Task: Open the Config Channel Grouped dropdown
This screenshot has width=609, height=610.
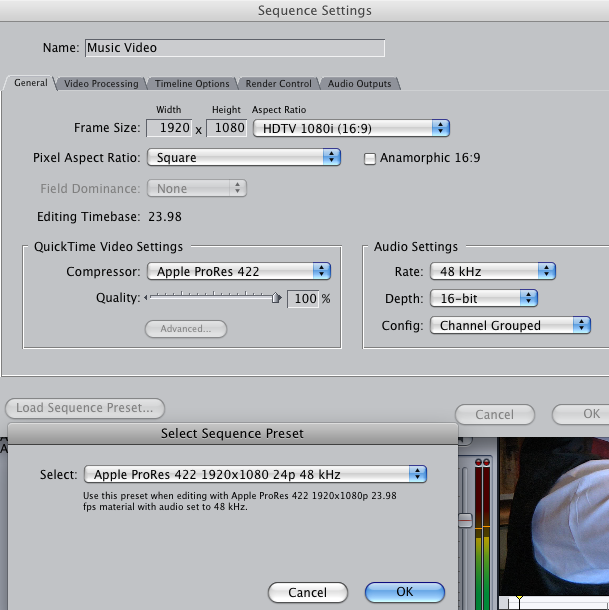Action: pyautogui.click(x=510, y=325)
